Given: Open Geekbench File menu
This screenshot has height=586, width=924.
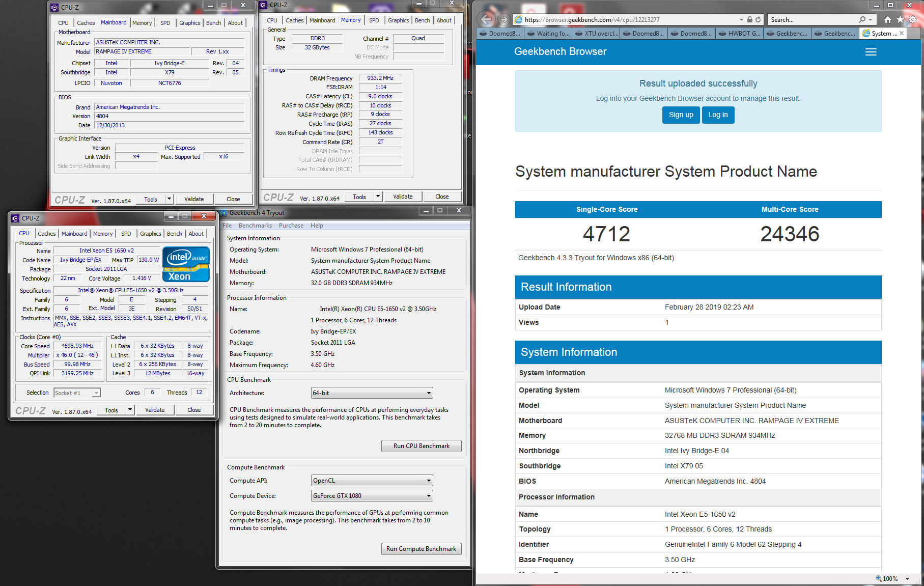Looking at the screenshot, I should (227, 226).
